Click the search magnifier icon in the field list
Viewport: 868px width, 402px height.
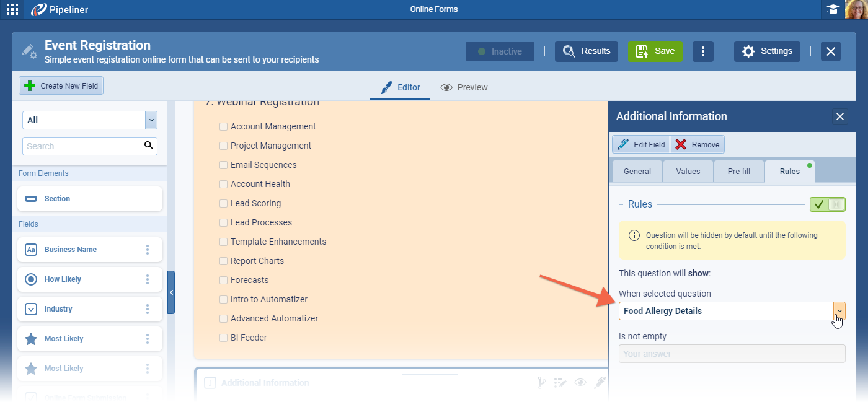pyautogui.click(x=148, y=146)
